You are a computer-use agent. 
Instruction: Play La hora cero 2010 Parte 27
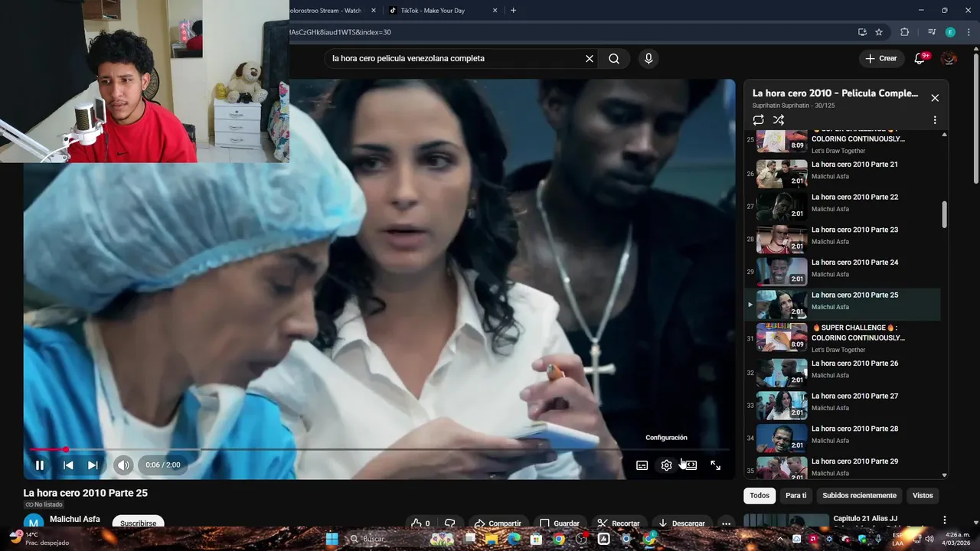pyautogui.click(x=842, y=406)
